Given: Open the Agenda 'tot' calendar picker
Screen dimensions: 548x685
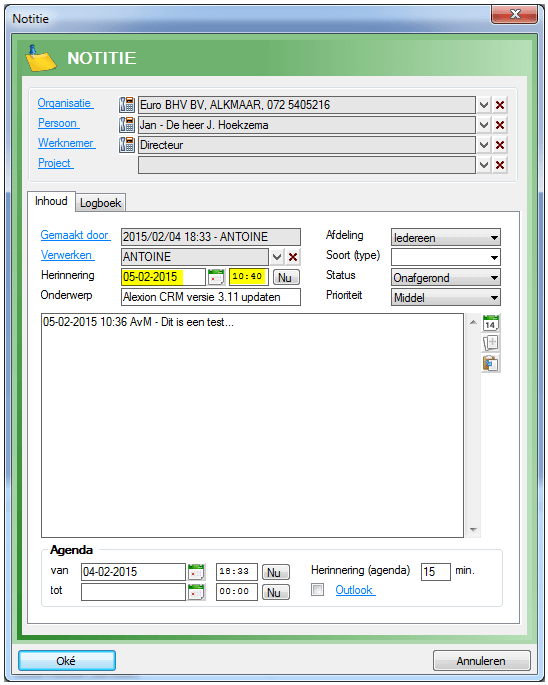Looking at the screenshot, I should [196, 592].
